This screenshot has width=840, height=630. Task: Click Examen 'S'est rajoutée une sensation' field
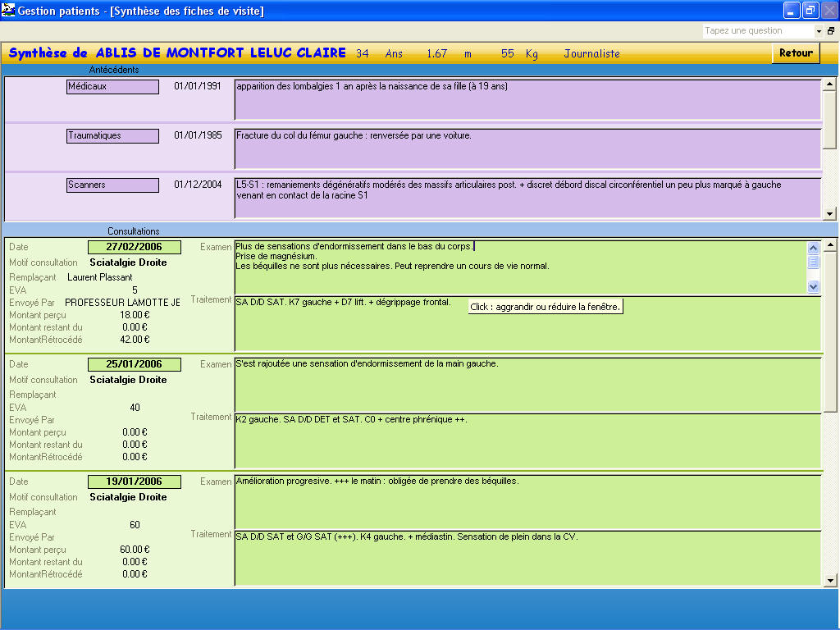(527, 385)
